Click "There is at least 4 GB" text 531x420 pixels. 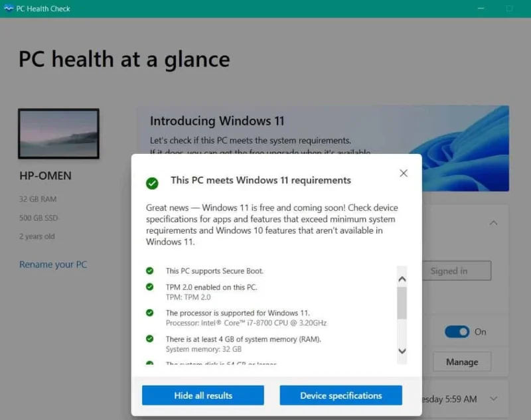coord(244,339)
